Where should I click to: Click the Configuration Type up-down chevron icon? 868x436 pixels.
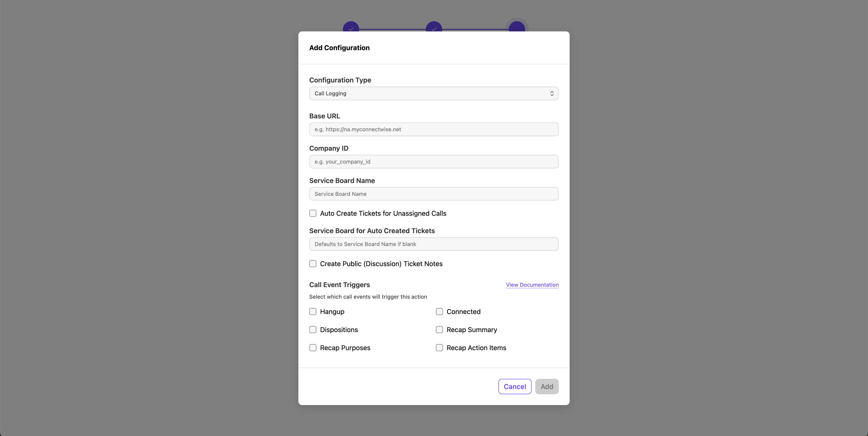click(552, 93)
